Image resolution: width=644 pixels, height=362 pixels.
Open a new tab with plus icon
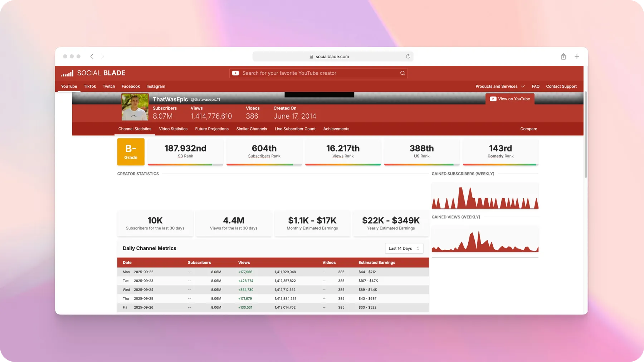point(577,56)
